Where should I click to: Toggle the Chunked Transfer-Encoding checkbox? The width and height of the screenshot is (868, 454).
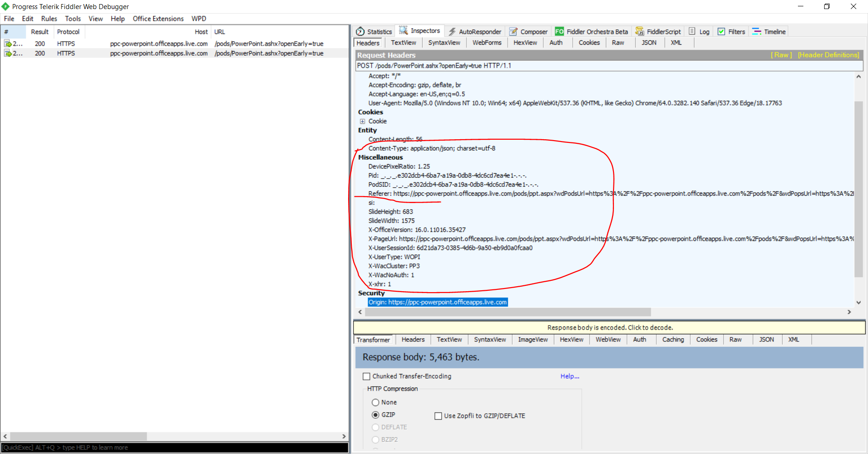click(367, 376)
